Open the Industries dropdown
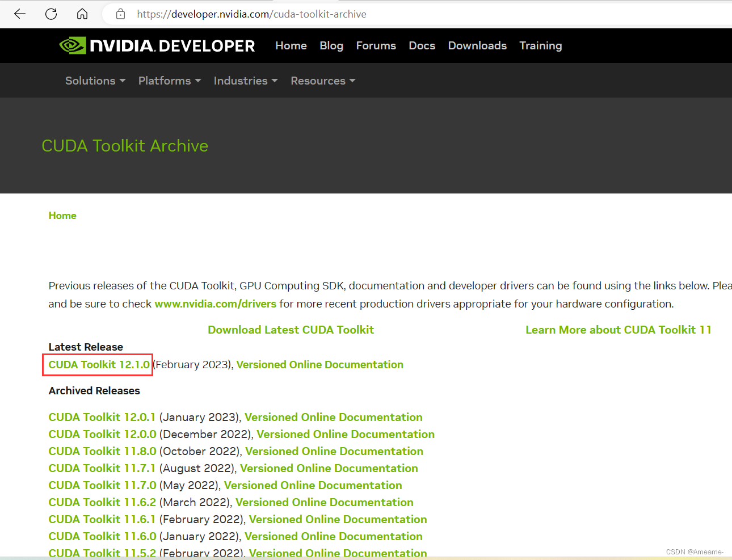Screen dimensions: 732x560 pos(241,81)
